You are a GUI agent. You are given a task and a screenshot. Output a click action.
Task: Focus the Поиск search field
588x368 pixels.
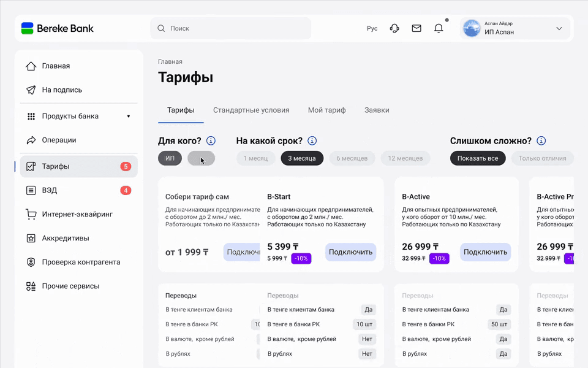coord(231,28)
